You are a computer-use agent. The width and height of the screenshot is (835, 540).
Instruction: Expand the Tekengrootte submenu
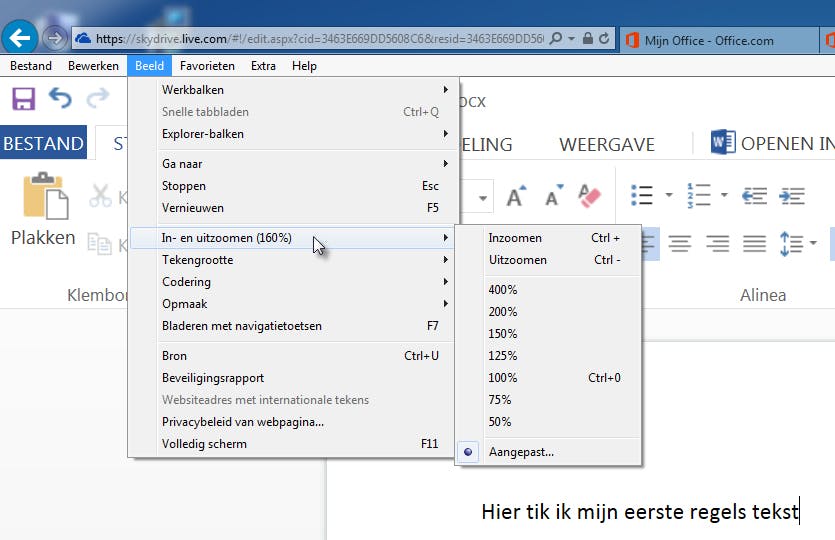[x=291, y=260]
